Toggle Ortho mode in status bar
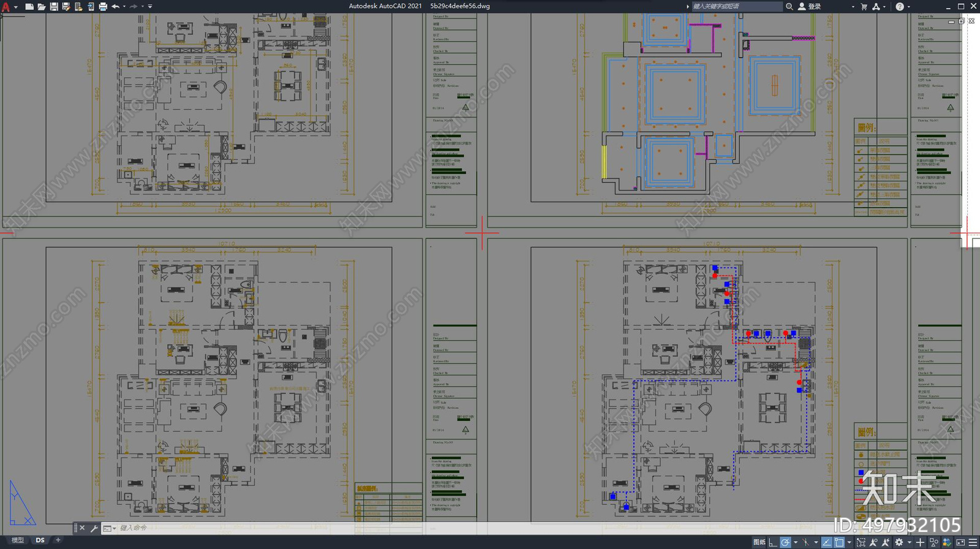 (x=773, y=542)
